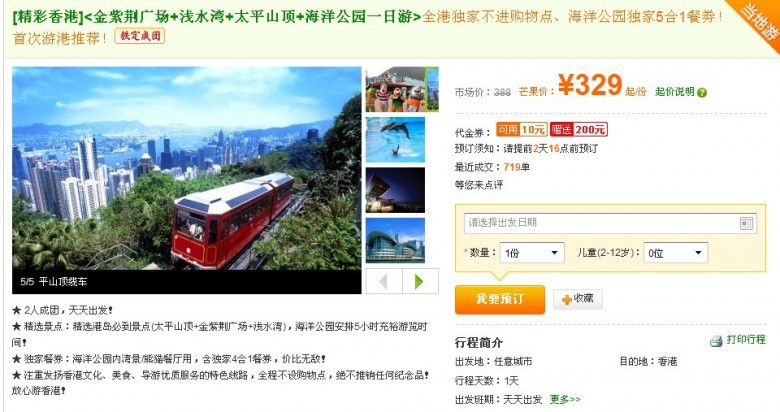The width and height of the screenshot is (780, 412).
Task: Click the 请选择出发日期 date input field
Action: 610,223
